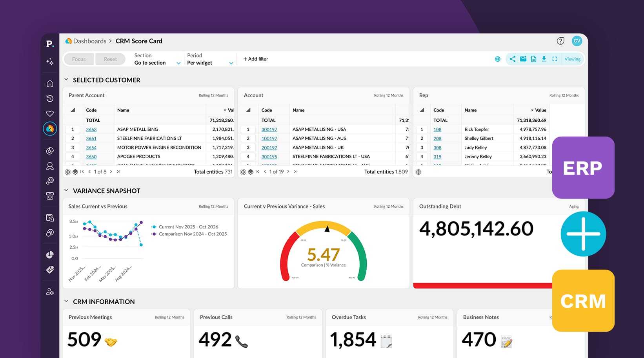
Task: Open the Period 'Per widget' dropdown
Action: point(210,59)
